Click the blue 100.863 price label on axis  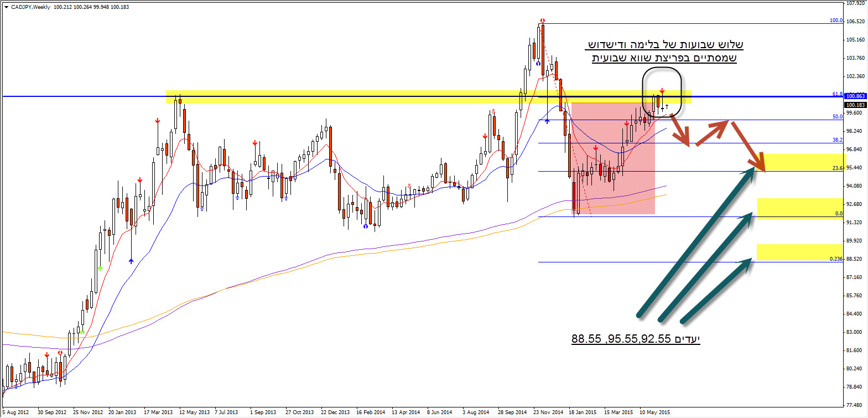coord(855,96)
